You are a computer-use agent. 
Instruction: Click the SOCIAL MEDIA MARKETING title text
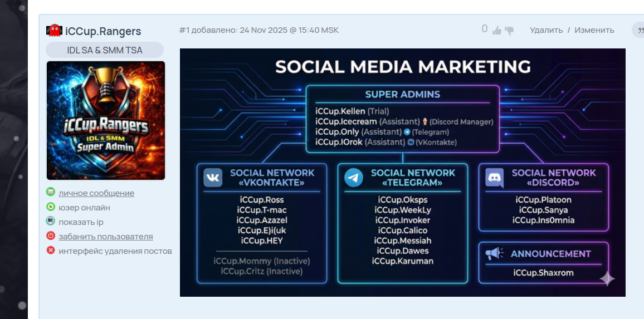click(x=403, y=67)
